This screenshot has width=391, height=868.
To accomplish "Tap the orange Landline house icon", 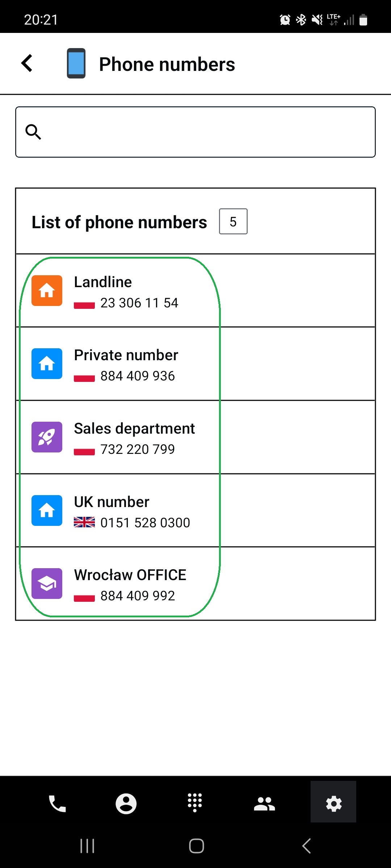I will pos(47,291).
